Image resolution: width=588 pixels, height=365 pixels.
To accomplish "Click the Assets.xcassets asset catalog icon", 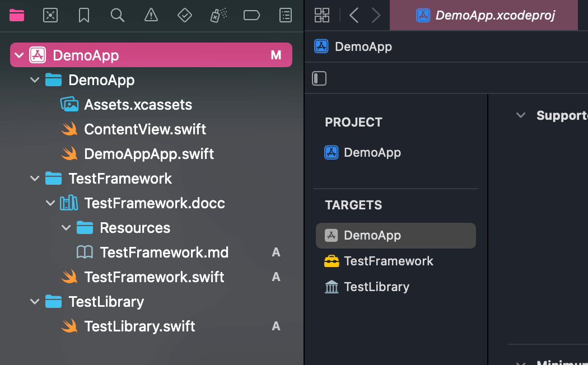I will (69, 104).
